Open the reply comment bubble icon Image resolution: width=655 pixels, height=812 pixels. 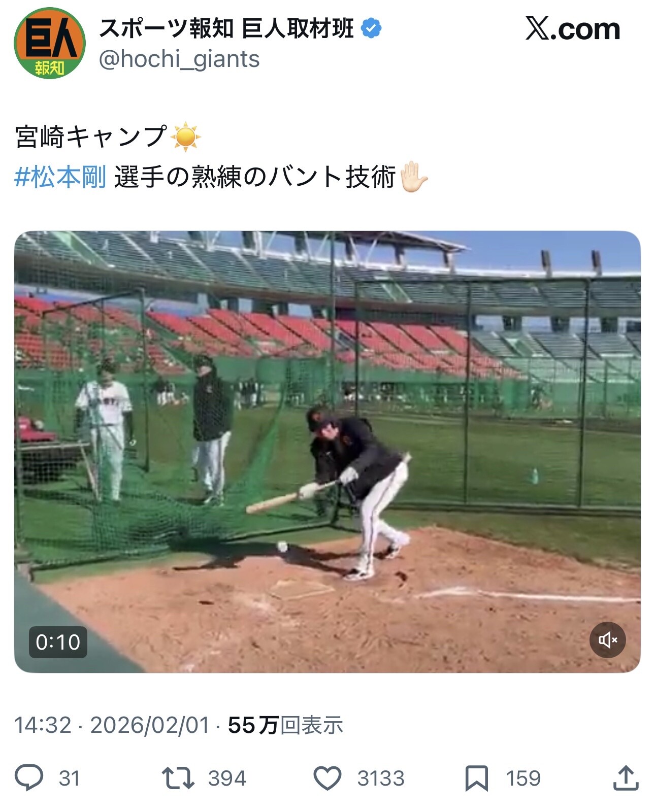pyautogui.click(x=29, y=777)
